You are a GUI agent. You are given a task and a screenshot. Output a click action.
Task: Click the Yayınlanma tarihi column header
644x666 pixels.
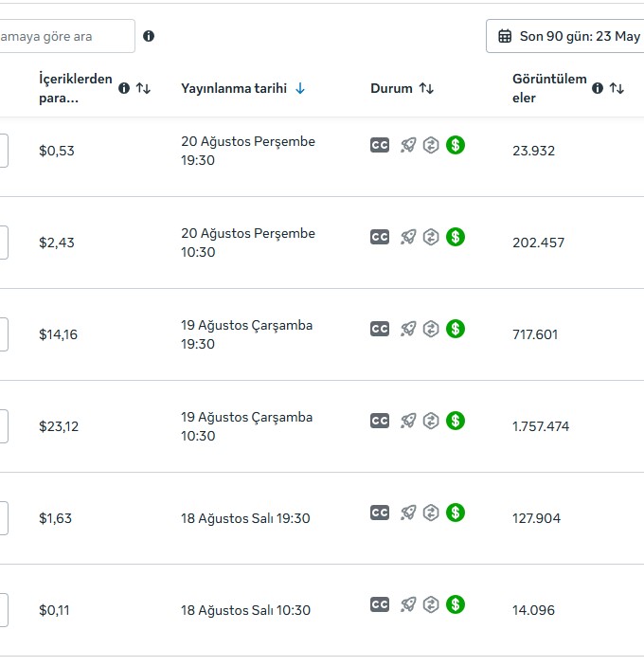click(x=234, y=88)
